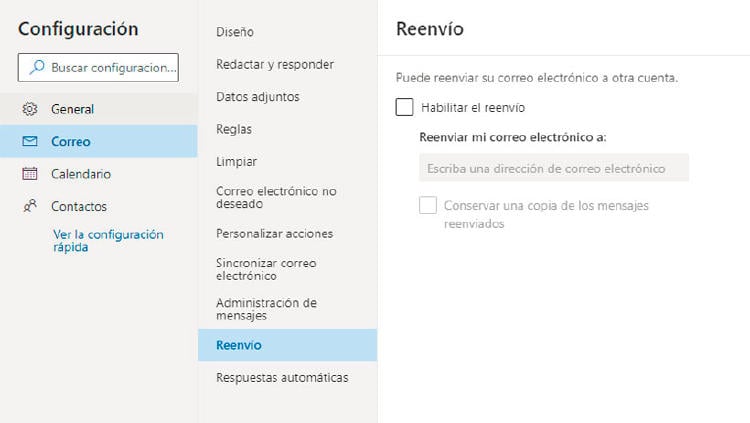Click the search magnifier icon
The height and width of the screenshot is (423, 750).
[x=37, y=68]
